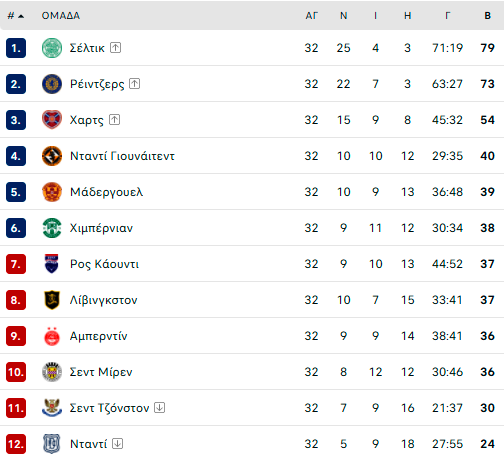Screen dimensions: 504x461
Task: Click the ΟΜΑΔΑ column header
Action: tap(61, 16)
